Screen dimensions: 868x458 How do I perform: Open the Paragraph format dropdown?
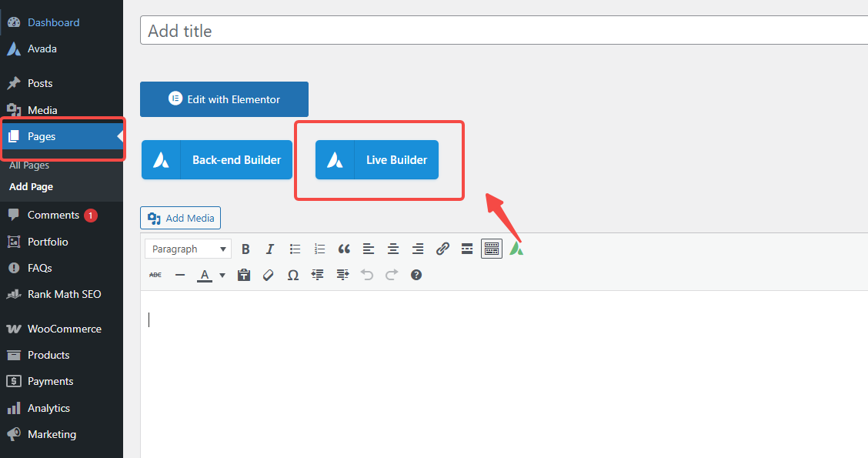188,249
